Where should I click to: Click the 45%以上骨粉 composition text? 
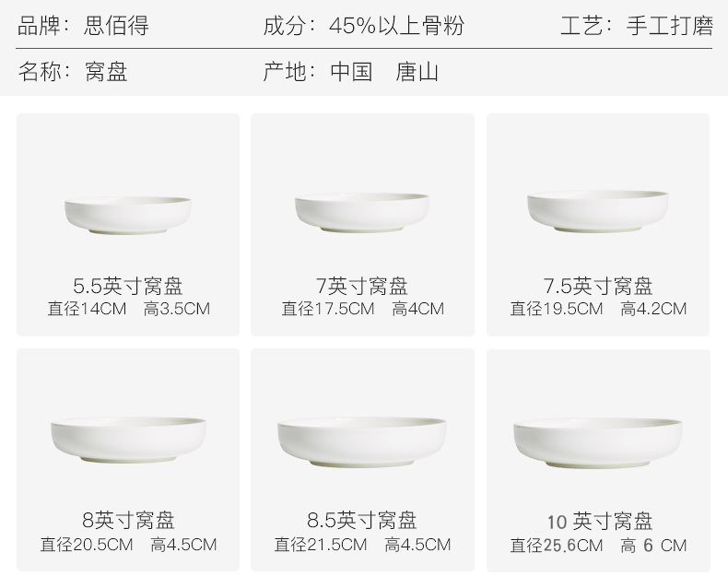click(396, 26)
